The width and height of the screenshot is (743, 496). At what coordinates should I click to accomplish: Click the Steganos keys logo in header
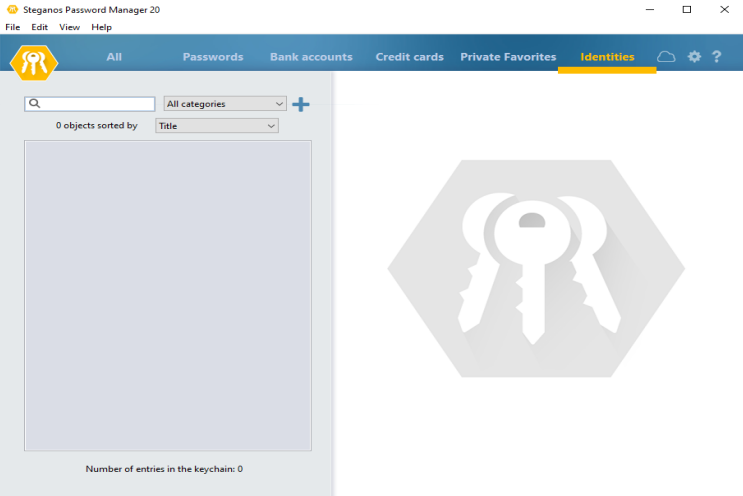click(34, 63)
